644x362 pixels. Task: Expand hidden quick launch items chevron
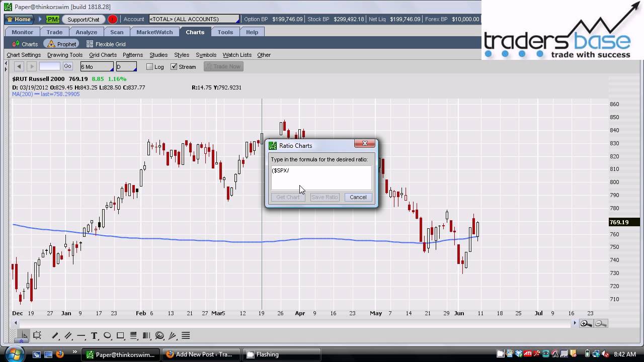(x=75, y=352)
